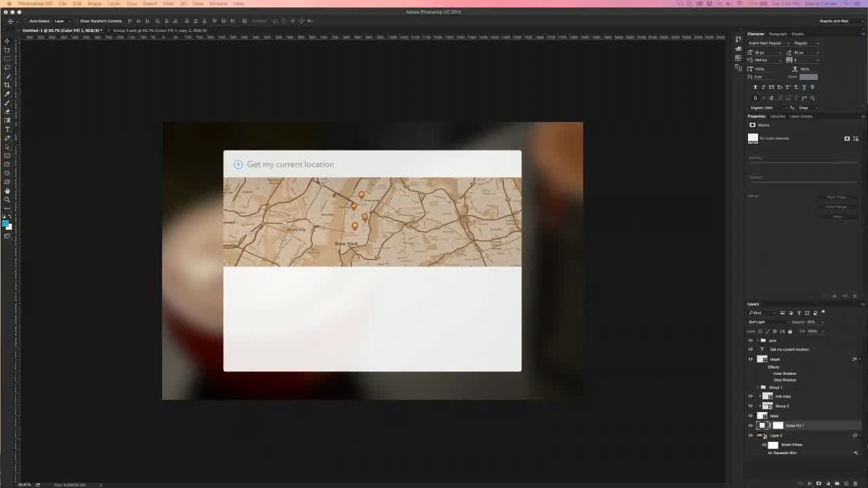Toggle the Auto-Select checkbox
This screenshot has height=488, width=868.
[x=26, y=21]
